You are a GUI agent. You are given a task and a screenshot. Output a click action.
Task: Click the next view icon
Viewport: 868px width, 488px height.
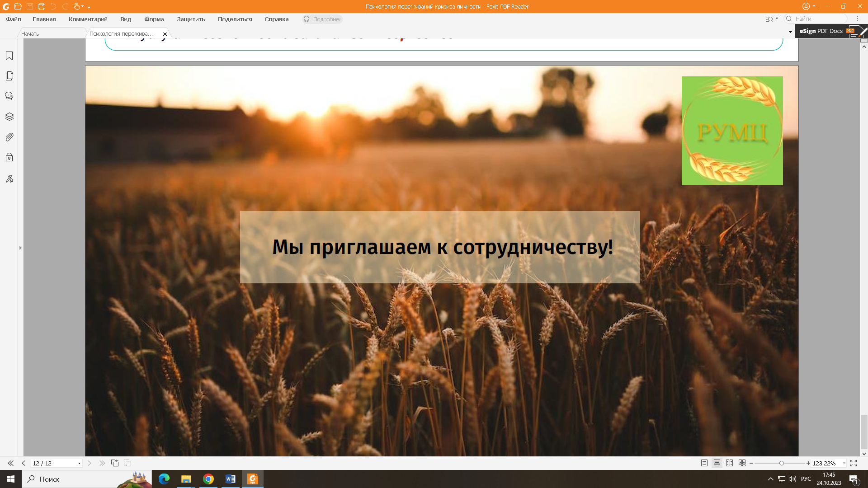point(127,463)
